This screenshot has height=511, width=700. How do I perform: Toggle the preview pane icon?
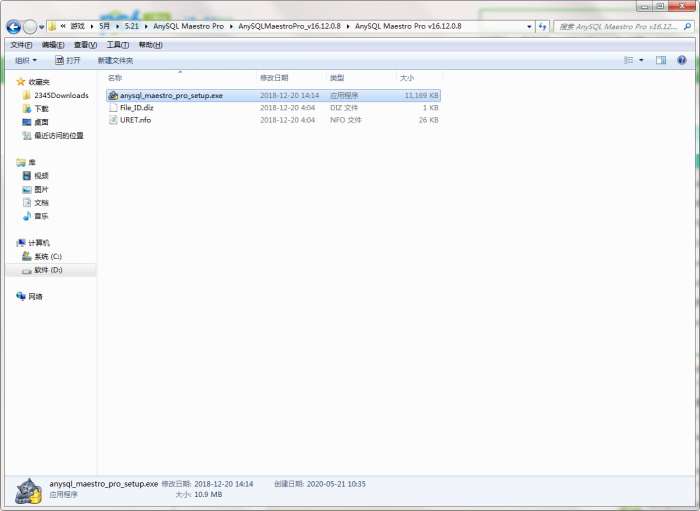(661, 60)
